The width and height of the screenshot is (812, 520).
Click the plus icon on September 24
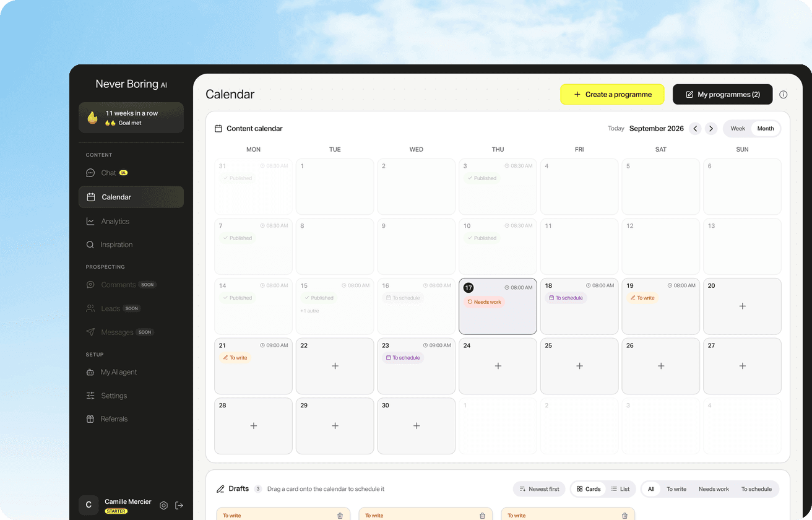pyautogui.click(x=498, y=366)
